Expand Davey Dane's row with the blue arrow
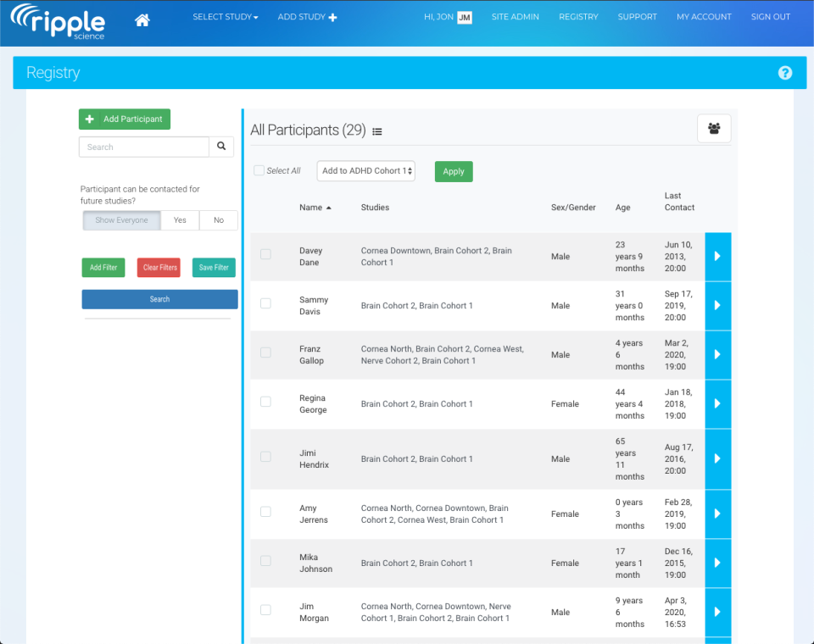This screenshot has height=644, width=814. click(717, 256)
